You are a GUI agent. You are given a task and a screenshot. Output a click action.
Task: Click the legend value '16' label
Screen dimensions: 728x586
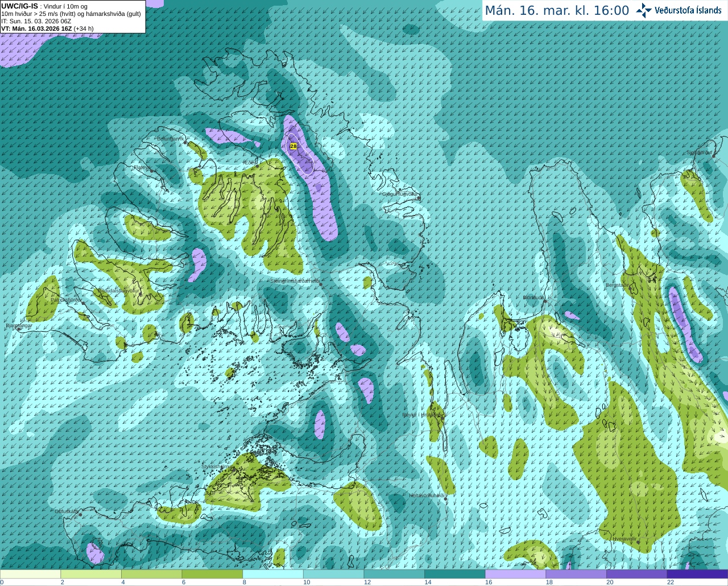point(489,582)
